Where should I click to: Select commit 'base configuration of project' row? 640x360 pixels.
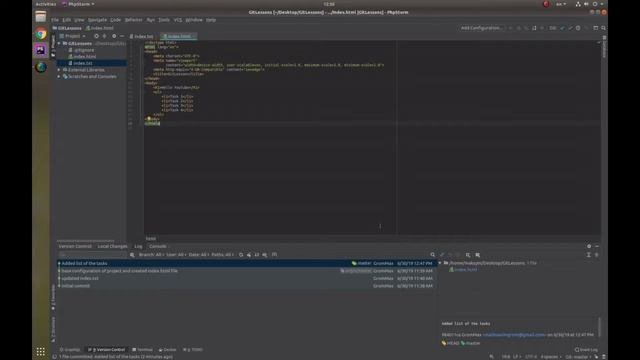click(x=247, y=271)
